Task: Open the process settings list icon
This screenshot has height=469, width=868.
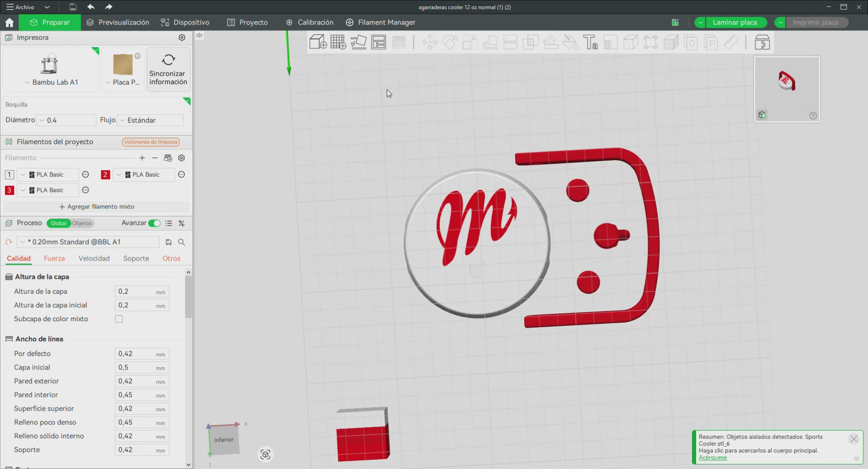Action: tap(169, 223)
